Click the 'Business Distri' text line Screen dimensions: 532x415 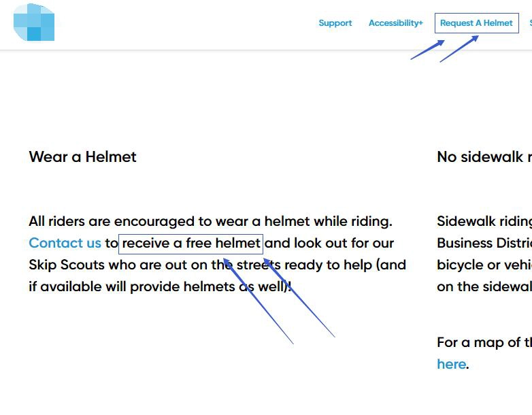pyautogui.click(x=484, y=243)
